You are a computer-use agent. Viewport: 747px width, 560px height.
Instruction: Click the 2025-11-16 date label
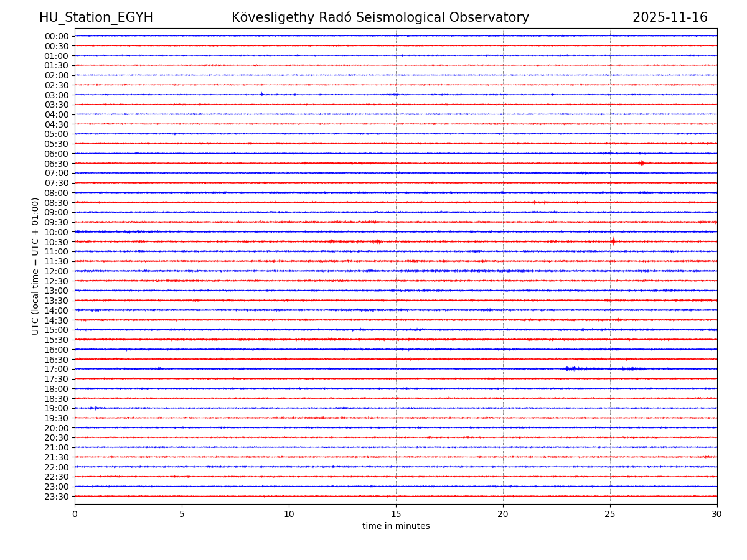click(670, 17)
